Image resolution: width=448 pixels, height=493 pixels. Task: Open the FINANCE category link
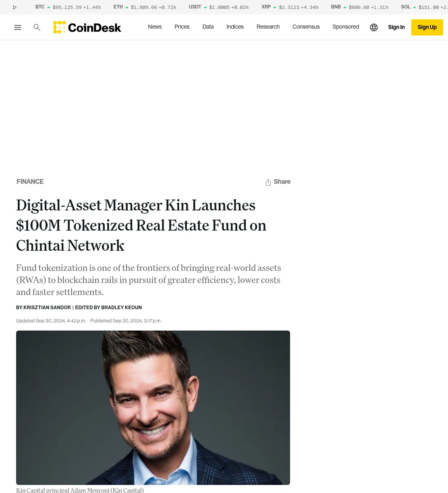tap(30, 181)
